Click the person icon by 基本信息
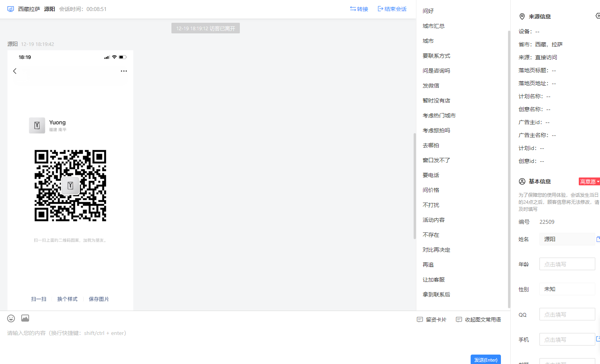Image resolution: width=600 pixels, height=364 pixels. coord(522,181)
